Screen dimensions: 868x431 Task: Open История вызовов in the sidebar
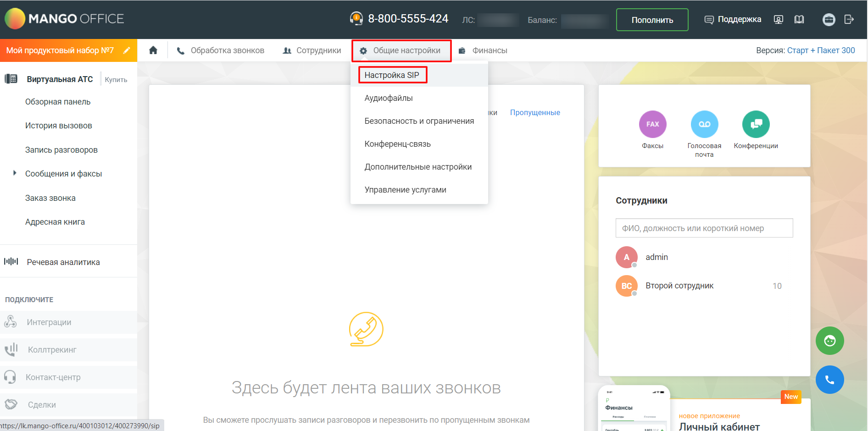tap(59, 126)
